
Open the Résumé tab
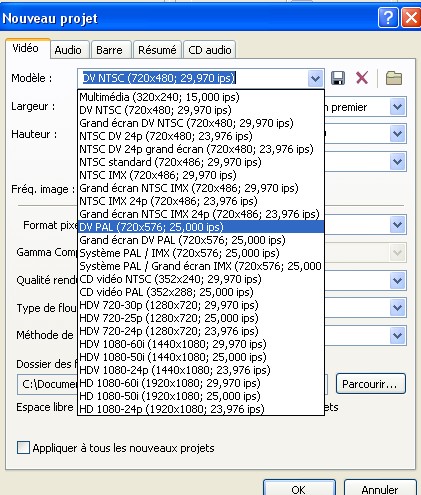(157, 50)
